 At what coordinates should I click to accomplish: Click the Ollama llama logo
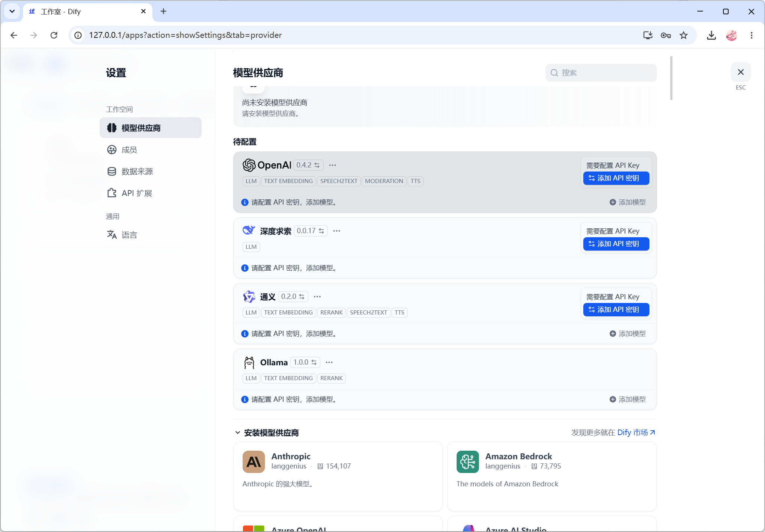pyautogui.click(x=249, y=362)
